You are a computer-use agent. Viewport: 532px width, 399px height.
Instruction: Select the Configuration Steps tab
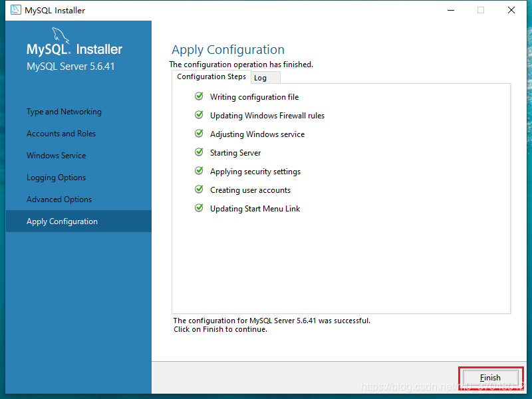pos(211,76)
